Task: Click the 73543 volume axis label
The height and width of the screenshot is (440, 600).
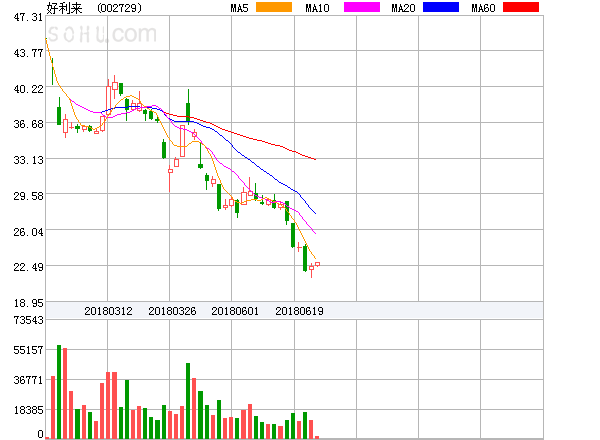Action: click(x=22, y=320)
